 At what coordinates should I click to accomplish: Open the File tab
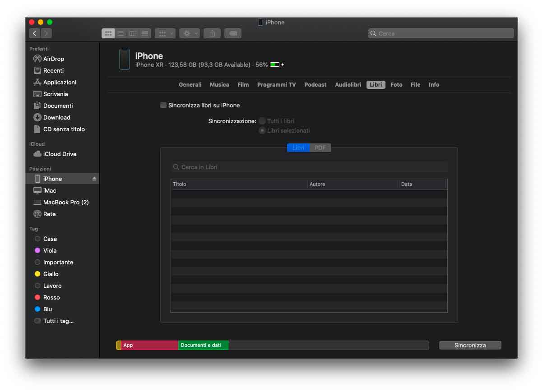(415, 85)
